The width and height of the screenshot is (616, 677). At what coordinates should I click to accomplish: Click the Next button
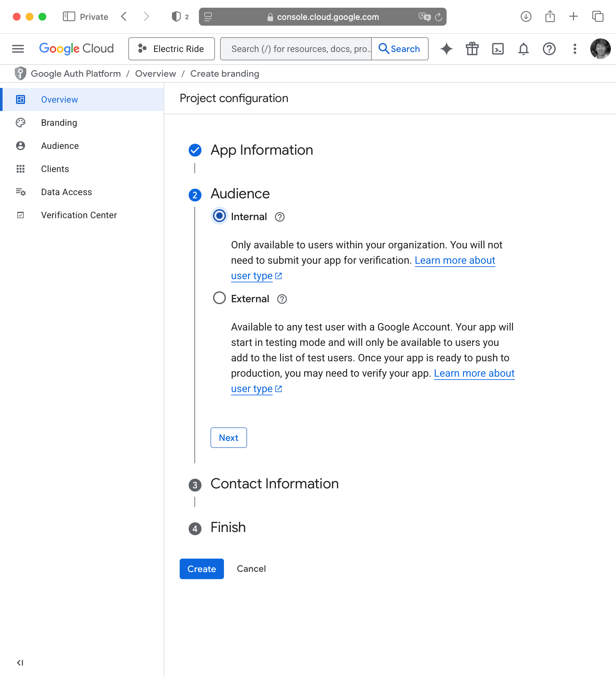point(228,438)
